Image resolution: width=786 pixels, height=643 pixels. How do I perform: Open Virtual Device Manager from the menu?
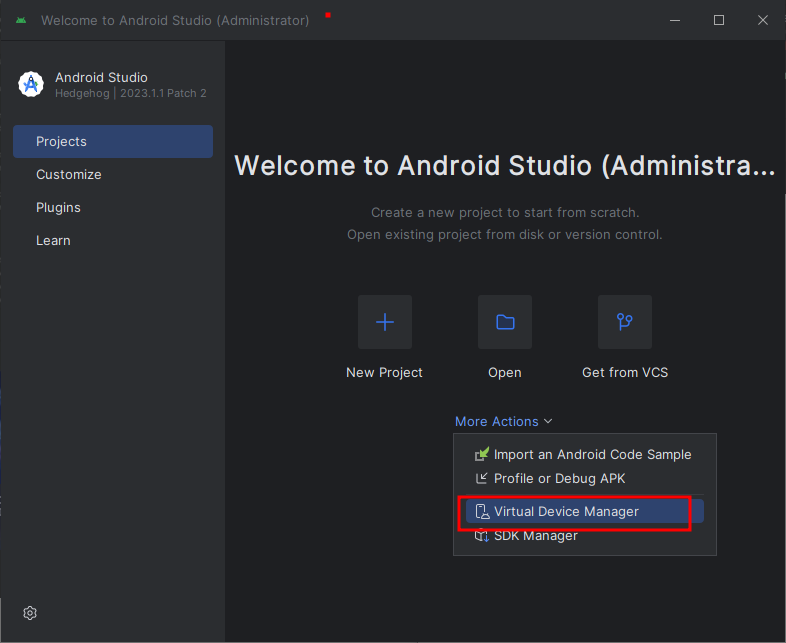[x=584, y=511]
